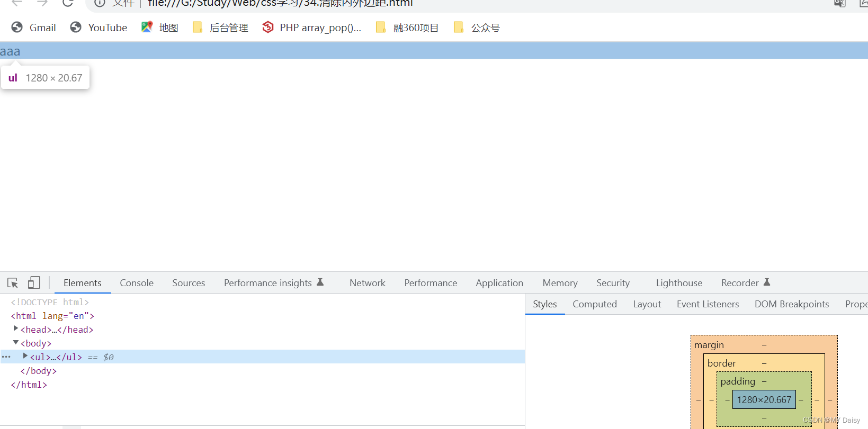Select the <head>…</head> node
The image size is (868, 429).
(57, 330)
